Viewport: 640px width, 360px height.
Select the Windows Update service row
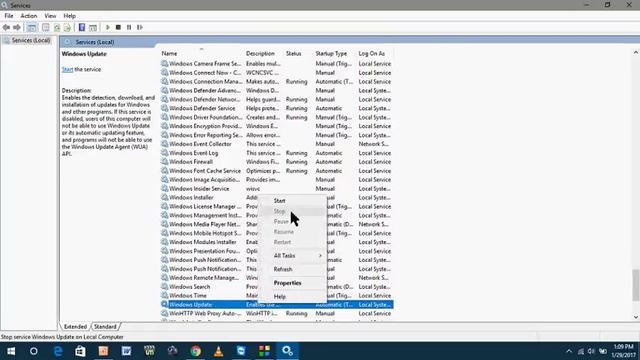click(x=276, y=304)
